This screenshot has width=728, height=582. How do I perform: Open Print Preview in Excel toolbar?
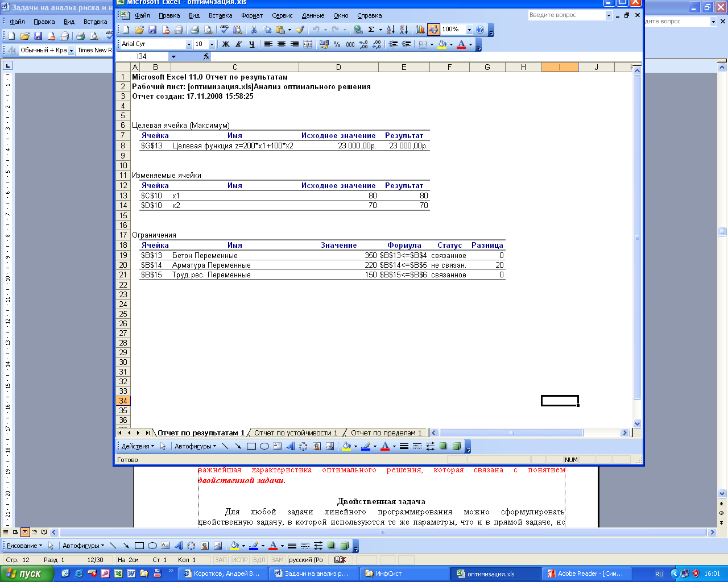click(x=208, y=30)
